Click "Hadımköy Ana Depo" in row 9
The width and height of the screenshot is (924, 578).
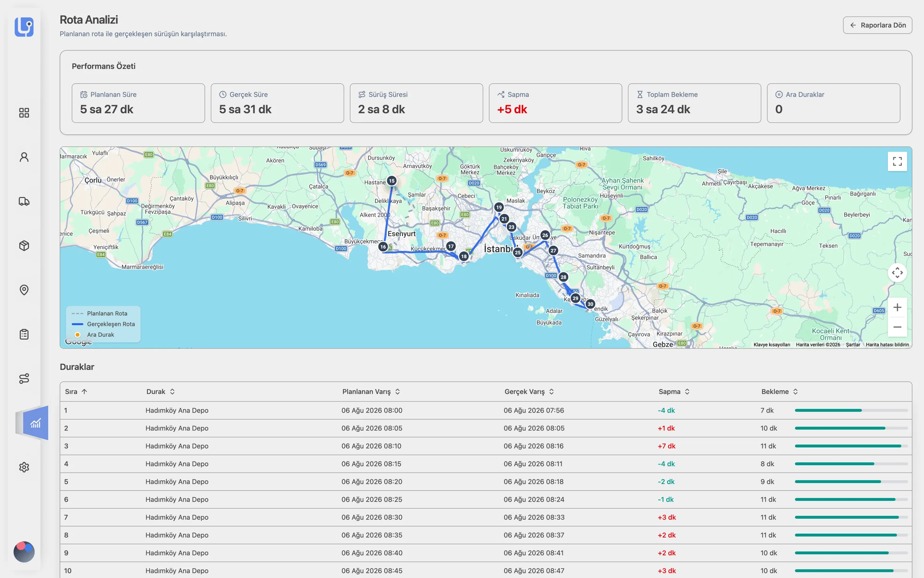[x=177, y=553]
